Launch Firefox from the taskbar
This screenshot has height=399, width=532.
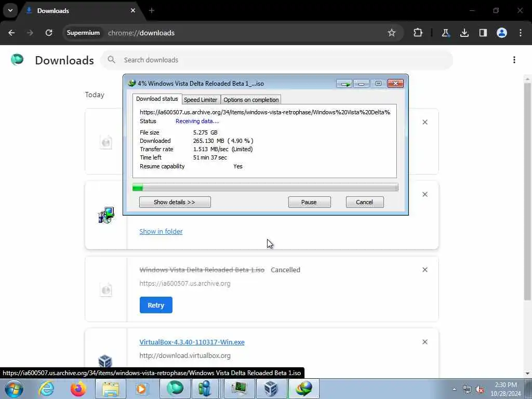[78, 389]
